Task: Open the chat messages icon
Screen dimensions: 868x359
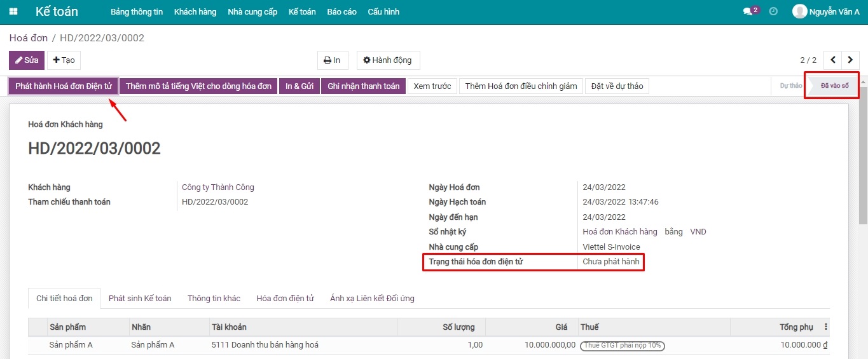Action: [748, 11]
